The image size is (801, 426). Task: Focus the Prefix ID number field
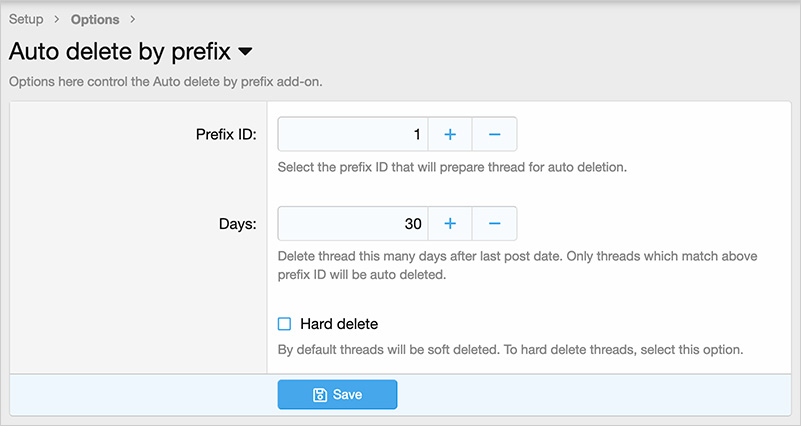pos(353,134)
